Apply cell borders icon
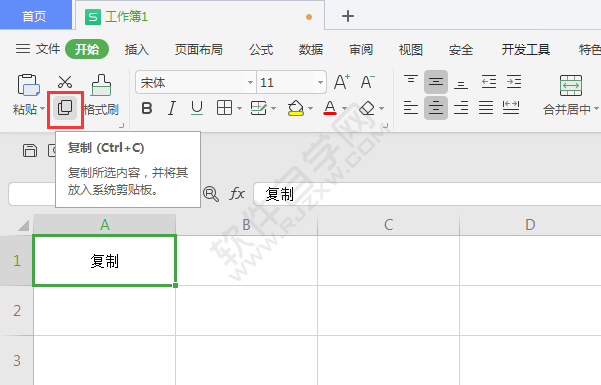The image size is (601, 385). [224, 108]
